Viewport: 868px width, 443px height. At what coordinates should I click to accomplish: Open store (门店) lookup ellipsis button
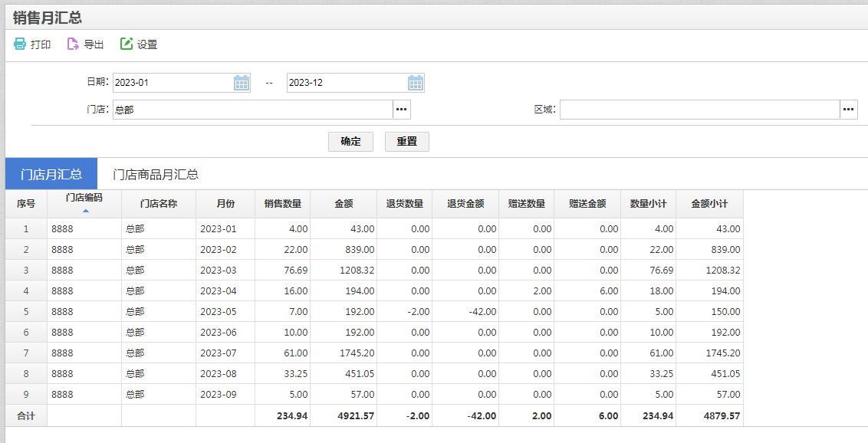(x=402, y=110)
